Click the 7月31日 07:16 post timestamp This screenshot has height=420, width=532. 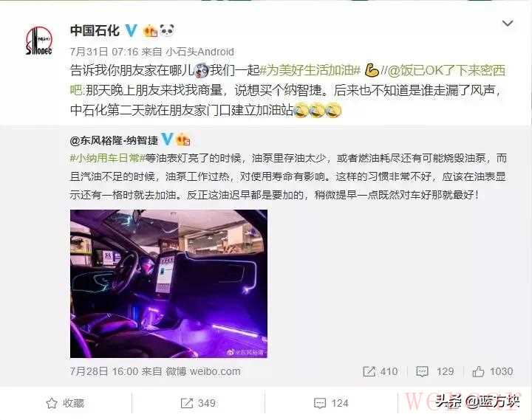(104, 52)
